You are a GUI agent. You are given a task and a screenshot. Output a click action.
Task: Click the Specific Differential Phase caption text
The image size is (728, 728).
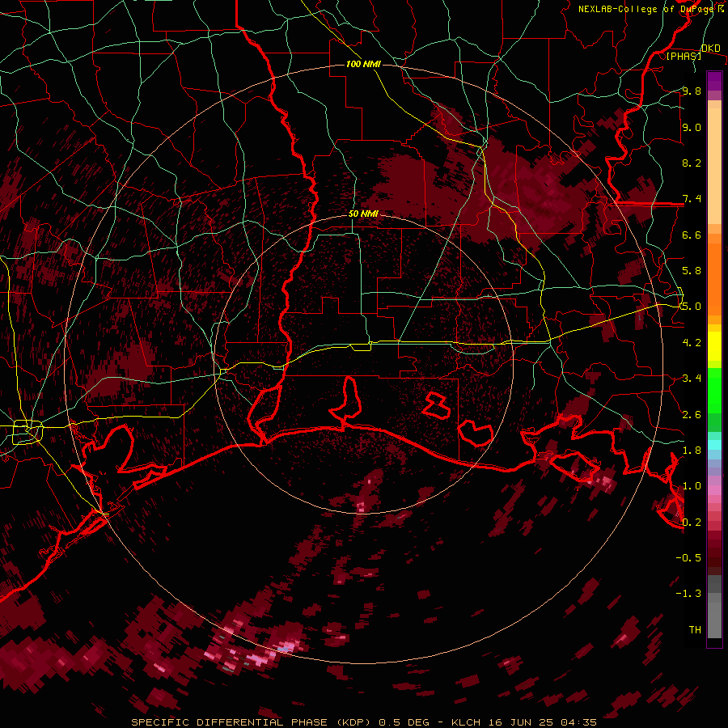[x=362, y=722]
